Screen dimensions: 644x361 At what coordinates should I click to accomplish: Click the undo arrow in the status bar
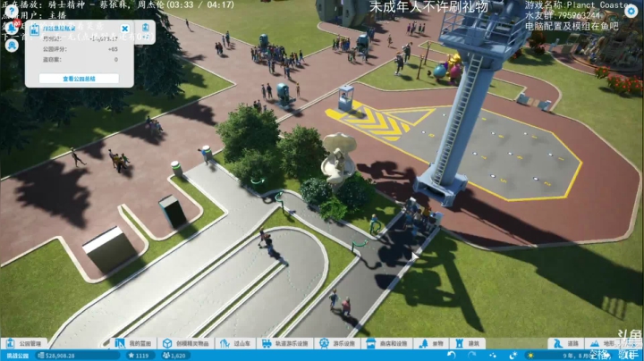[x=452, y=356]
